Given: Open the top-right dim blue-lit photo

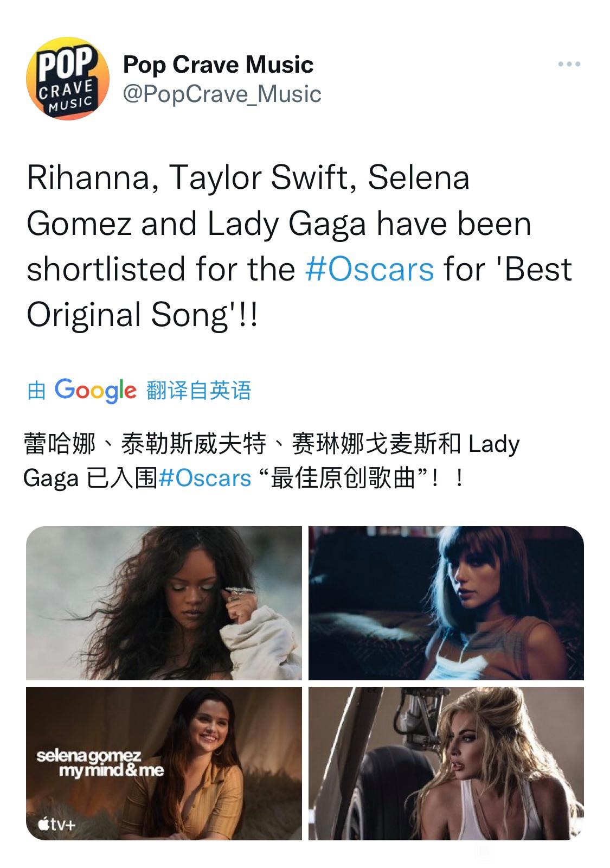Looking at the screenshot, I should [x=446, y=603].
